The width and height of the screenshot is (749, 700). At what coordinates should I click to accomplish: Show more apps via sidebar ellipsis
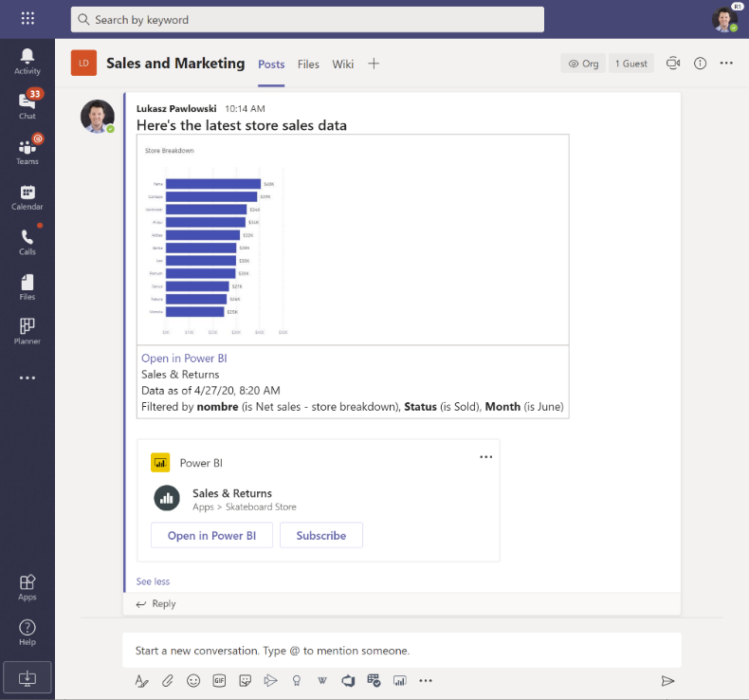(x=27, y=378)
